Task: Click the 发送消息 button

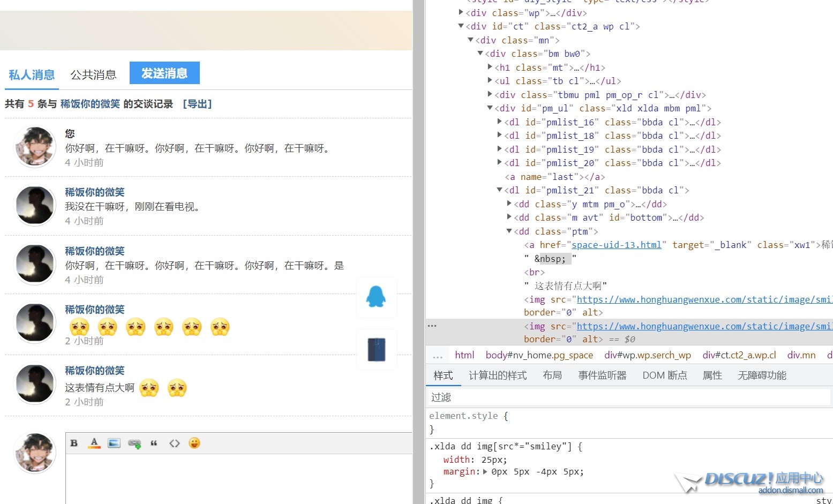Action: (x=164, y=73)
